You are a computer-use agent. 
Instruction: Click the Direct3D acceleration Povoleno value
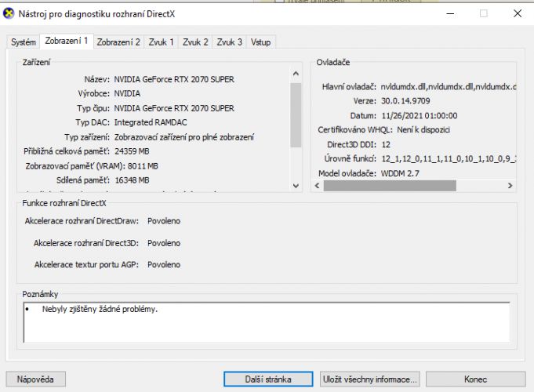click(x=164, y=243)
